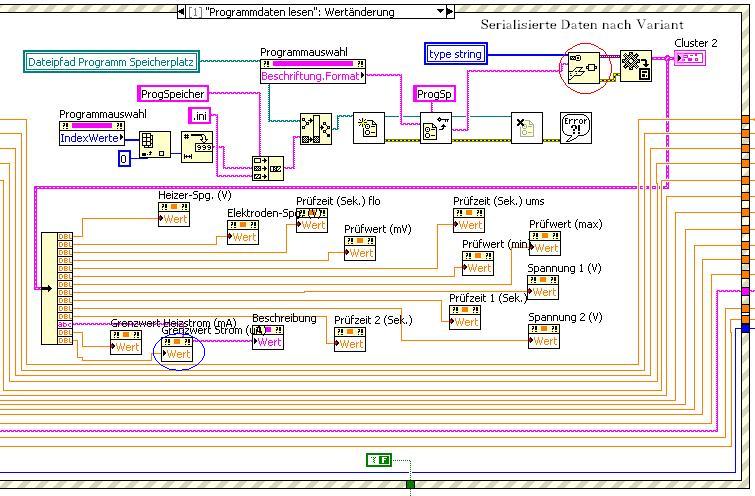Click the IndexWerte property of Programmauswahl
This screenshot has width=755, height=496.
(x=91, y=138)
